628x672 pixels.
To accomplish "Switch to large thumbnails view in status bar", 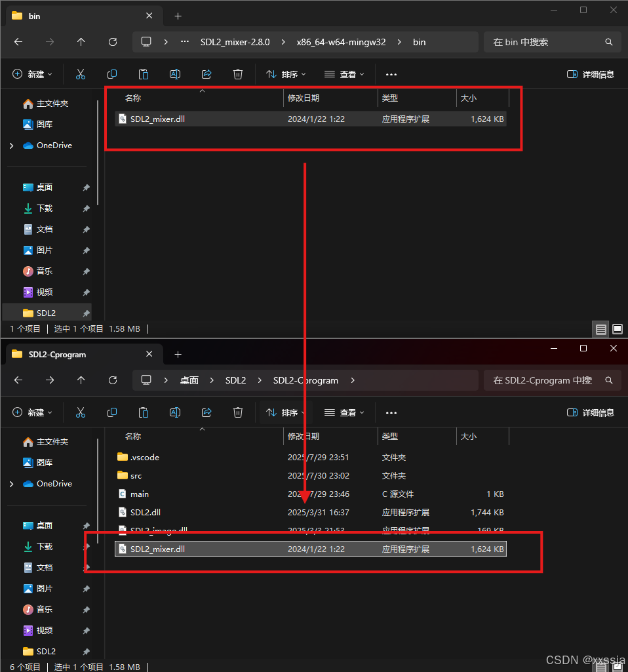I will pos(617,328).
